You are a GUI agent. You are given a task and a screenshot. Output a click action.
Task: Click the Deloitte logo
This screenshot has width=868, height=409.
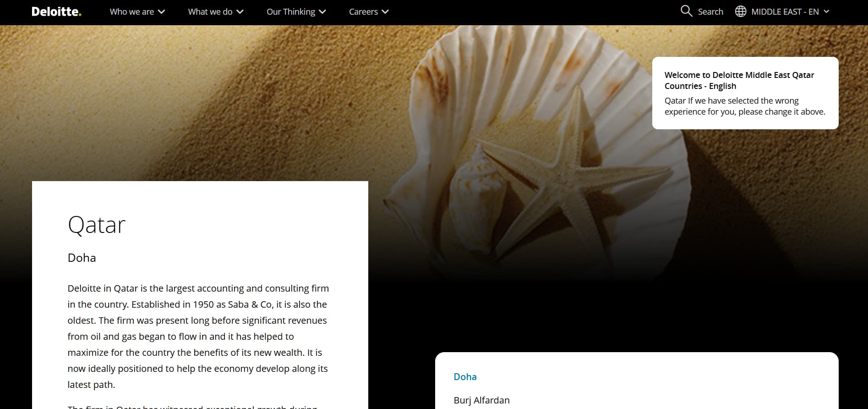tap(56, 12)
